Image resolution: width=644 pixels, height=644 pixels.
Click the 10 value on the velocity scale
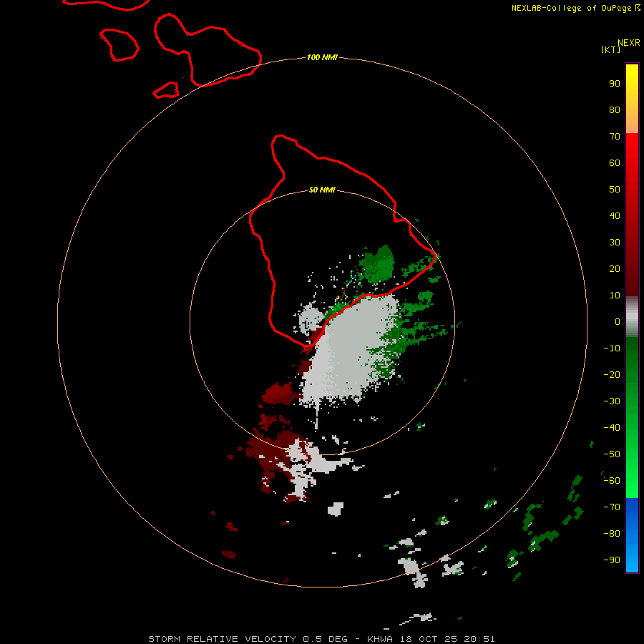[x=615, y=296]
